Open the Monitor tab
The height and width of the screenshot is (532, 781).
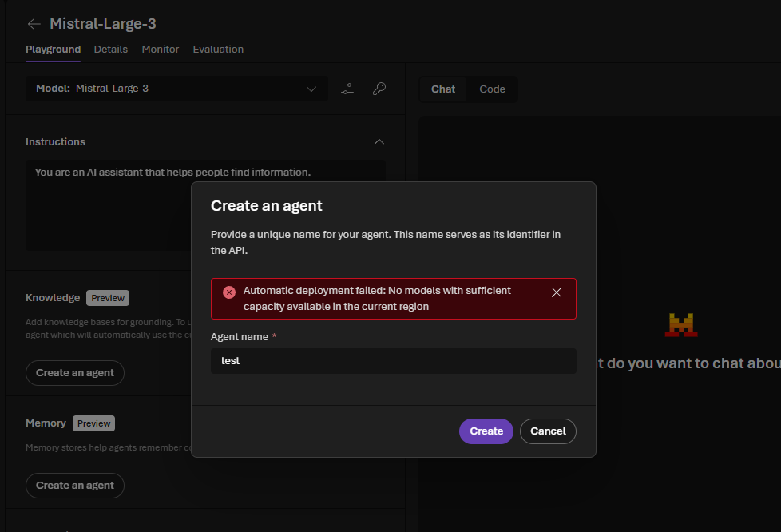160,50
